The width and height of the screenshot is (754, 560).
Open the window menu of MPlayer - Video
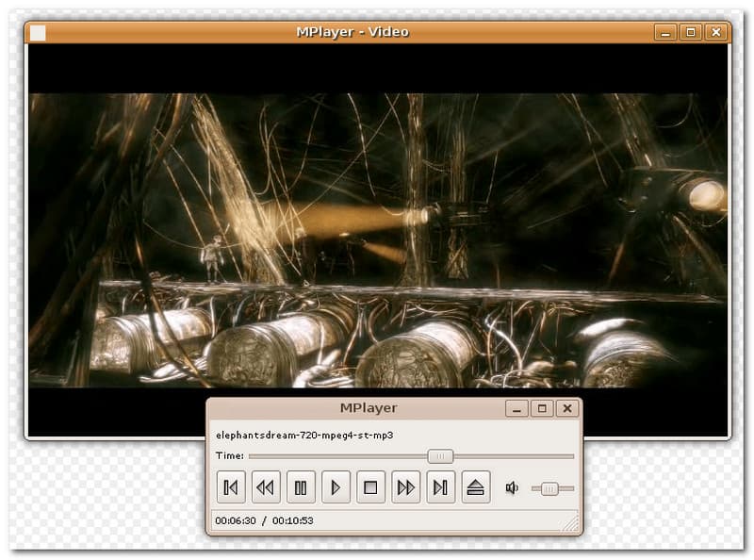(38, 32)
